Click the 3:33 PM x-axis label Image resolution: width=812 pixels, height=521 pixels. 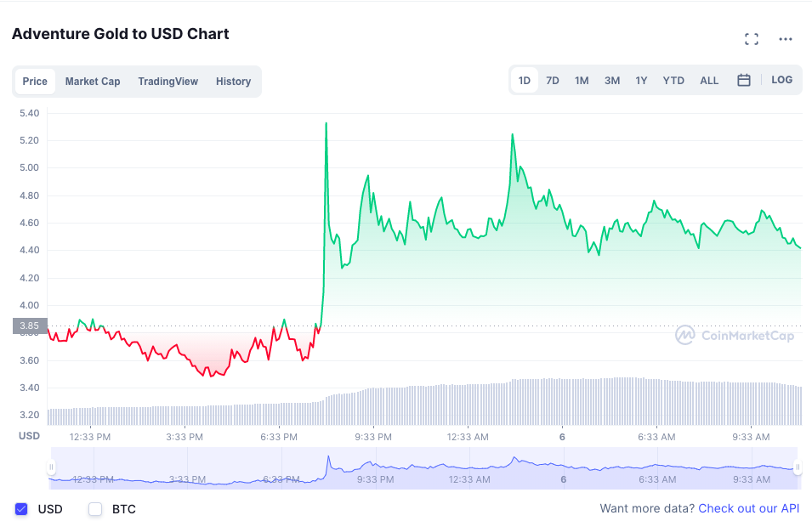185,437
